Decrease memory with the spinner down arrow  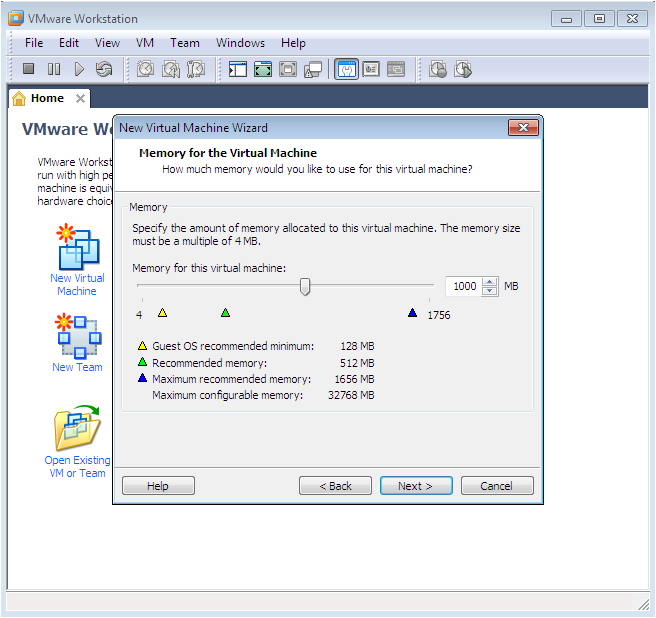tap(489, 291)
